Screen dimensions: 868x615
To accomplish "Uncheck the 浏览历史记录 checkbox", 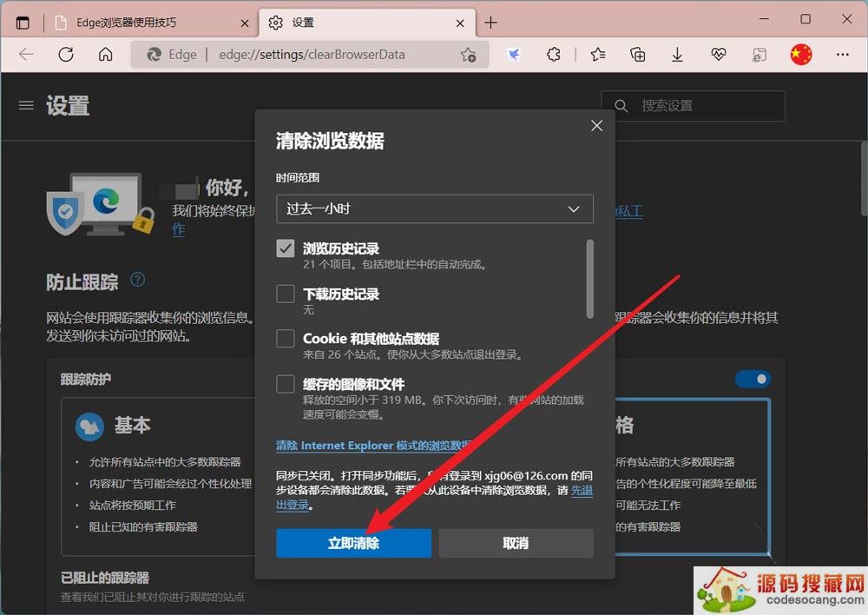I will pos(286,248).
